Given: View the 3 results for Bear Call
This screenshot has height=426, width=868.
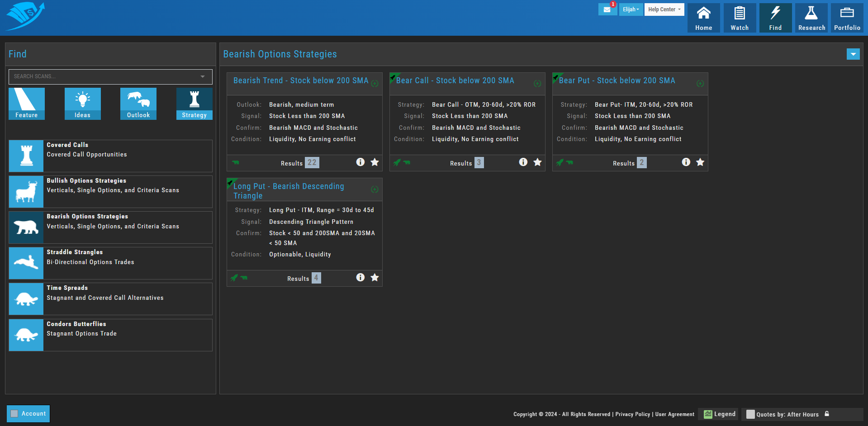Looking at the screenshot, I should [479, 163].
